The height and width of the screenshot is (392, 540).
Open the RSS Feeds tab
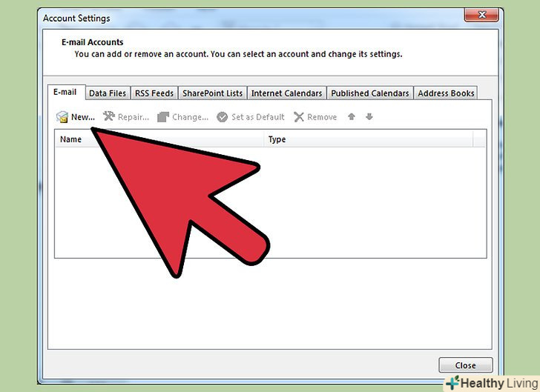[154, 93]
